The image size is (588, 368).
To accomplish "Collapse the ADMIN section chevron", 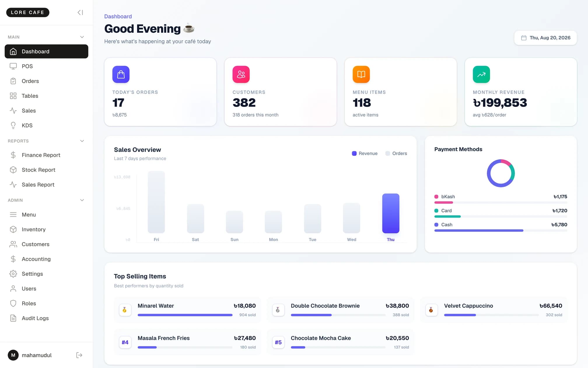I will (82, 200).
